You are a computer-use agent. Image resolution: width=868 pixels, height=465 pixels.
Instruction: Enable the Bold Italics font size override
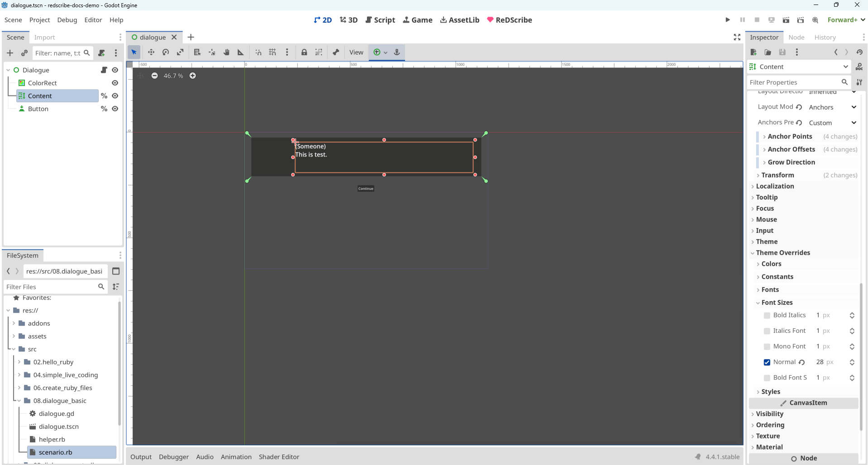[767, 316]
